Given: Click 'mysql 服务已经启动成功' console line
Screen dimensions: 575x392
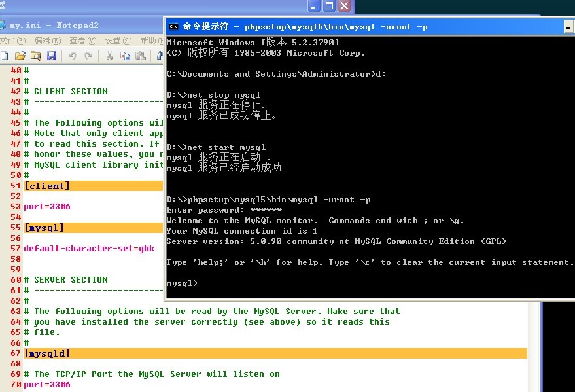Looking at the screenshot, I should pyautogui.click(x=226, y=168).
